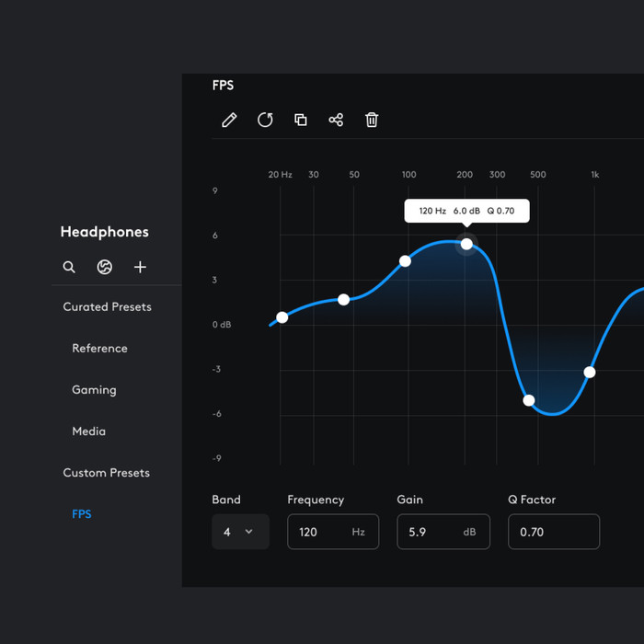Delete the preset using trash icon
Screen dimensions: 644x644
(372, 120)
